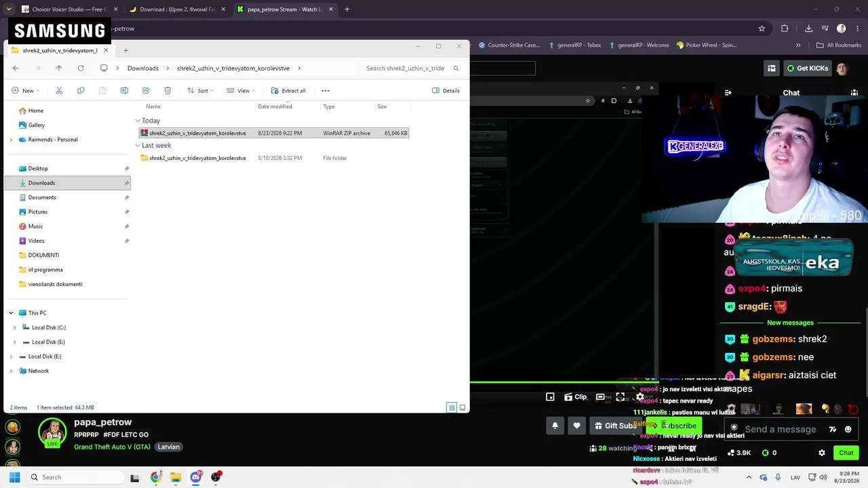Screen dimensions: 868x488
Task: Open Kick chat settings gear
Action: click(x=822, y=453)
